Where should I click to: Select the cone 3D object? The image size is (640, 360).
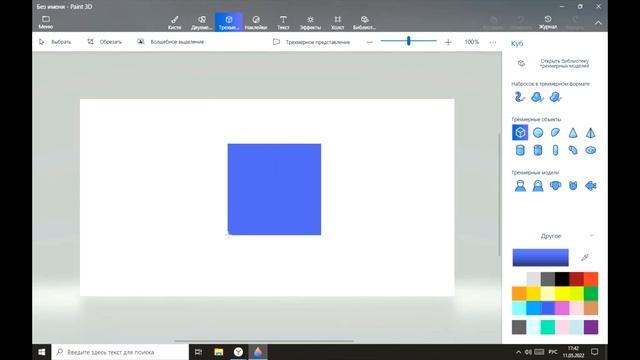click(573, 132)
